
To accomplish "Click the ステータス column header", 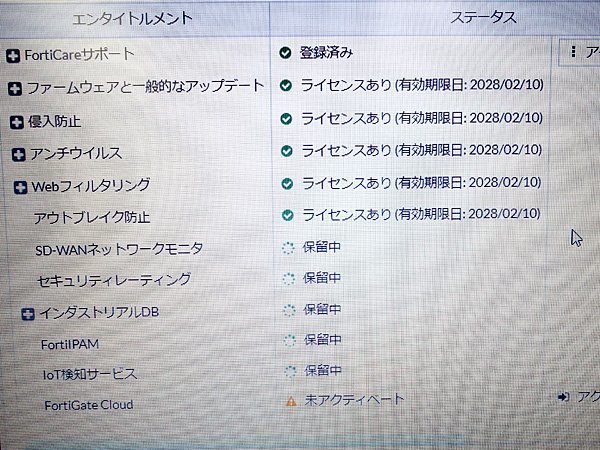I will click(x=483, y=17).
